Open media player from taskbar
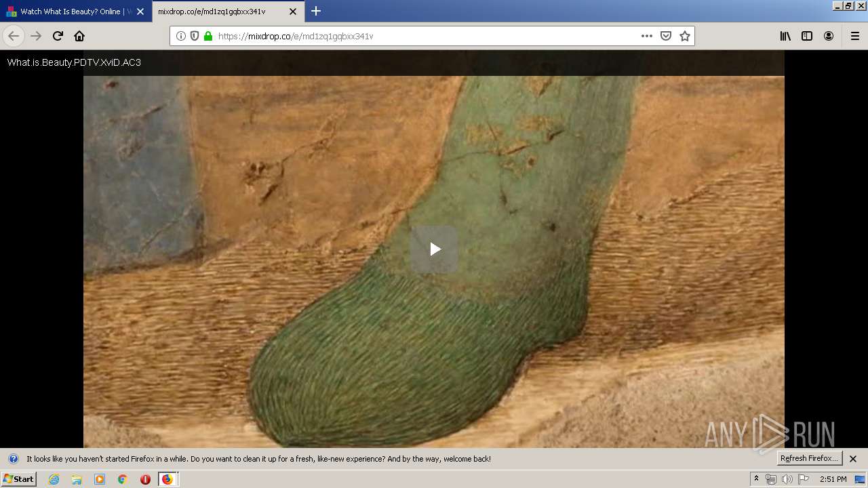Viewport: 868px width, 488px height. click(x=100, y=479)
